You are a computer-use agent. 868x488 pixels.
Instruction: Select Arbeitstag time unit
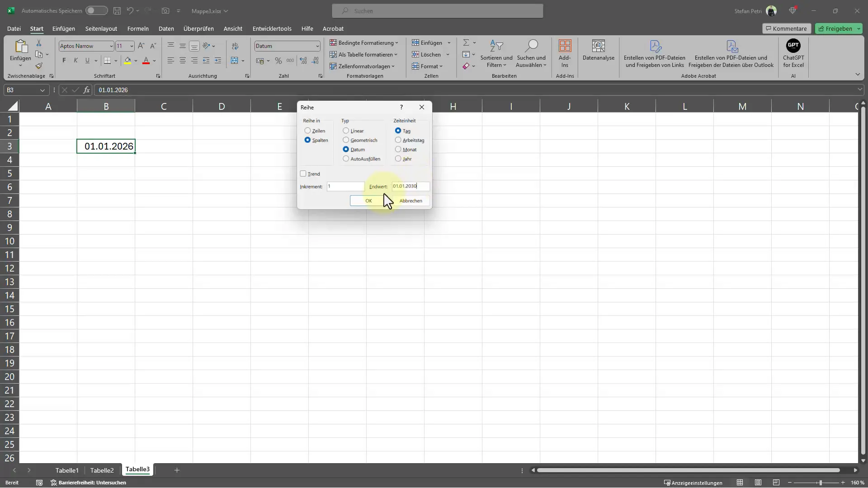(x=398, y=140)
